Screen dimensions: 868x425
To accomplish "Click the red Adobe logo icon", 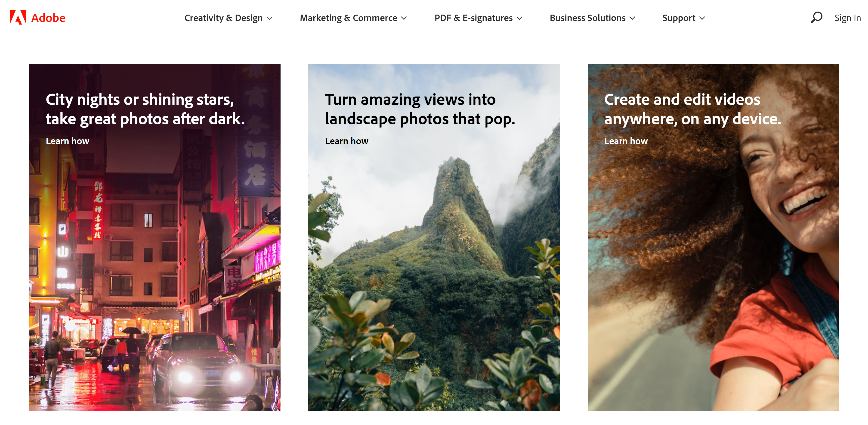I will [x=18, y=18].
